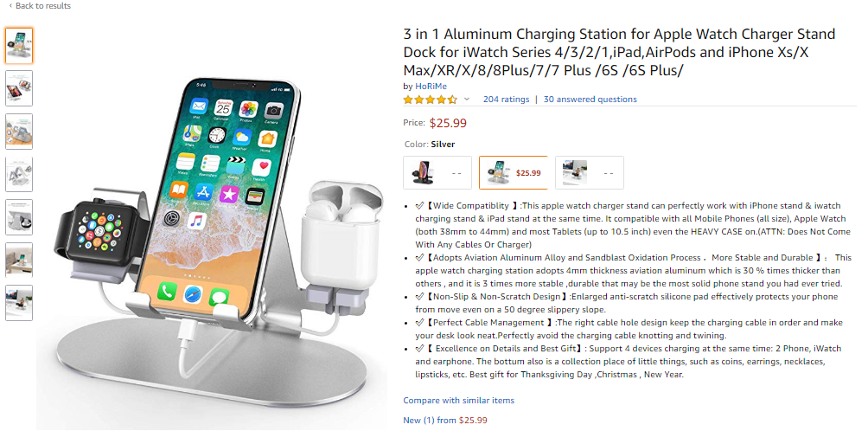Screen dimensions: 868x444
Task: Click the star rating icons
Action: click(x=431, y=100)
